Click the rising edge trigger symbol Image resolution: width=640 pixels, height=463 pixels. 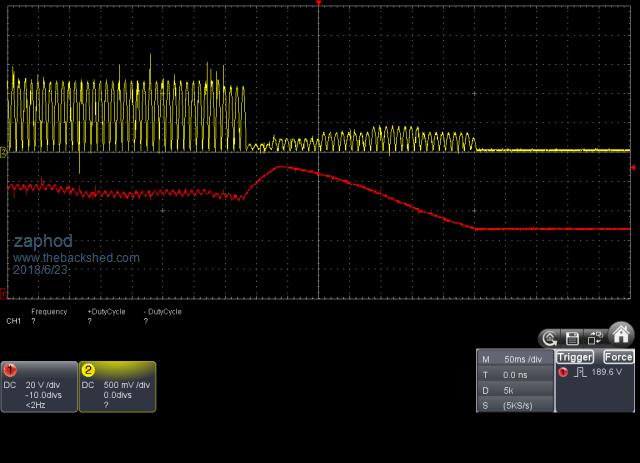[x=578, y=372]
